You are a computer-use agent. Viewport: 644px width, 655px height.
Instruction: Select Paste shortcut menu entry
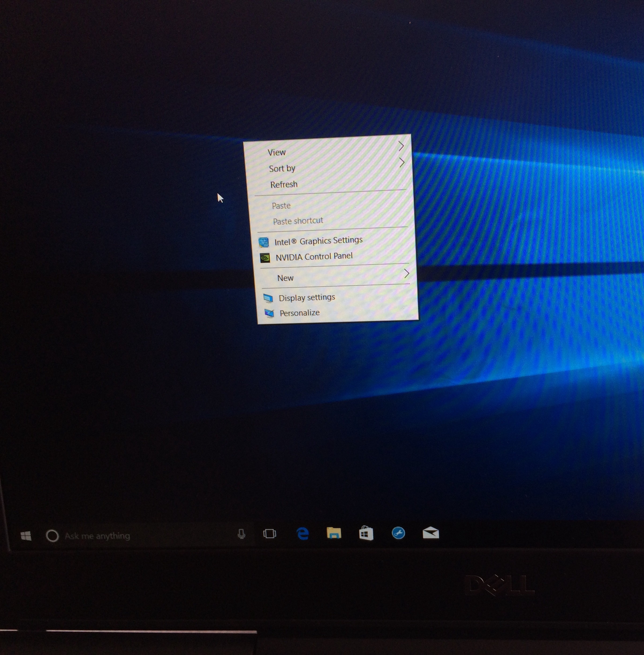tap(298, 221)
